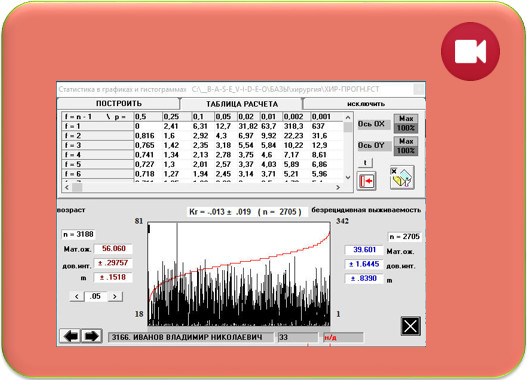Switch to the исключить tab

coord(365,104)
